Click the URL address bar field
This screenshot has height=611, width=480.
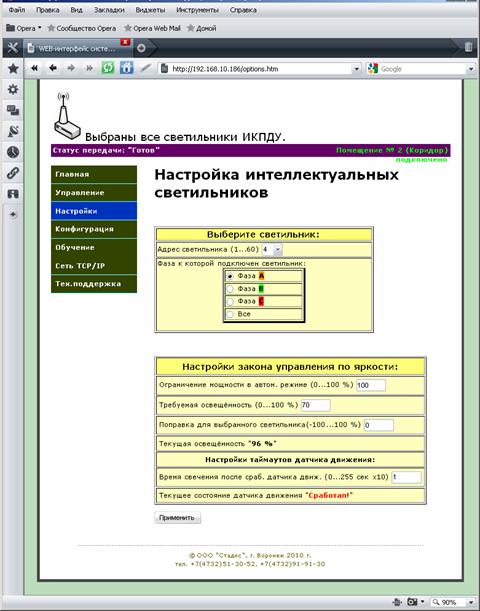[260, 69]
